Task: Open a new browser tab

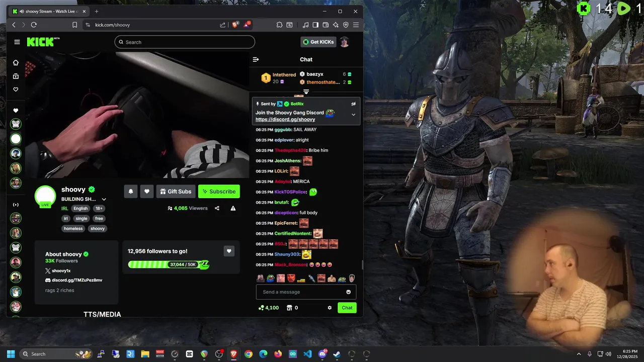Action: pos(96,11)
